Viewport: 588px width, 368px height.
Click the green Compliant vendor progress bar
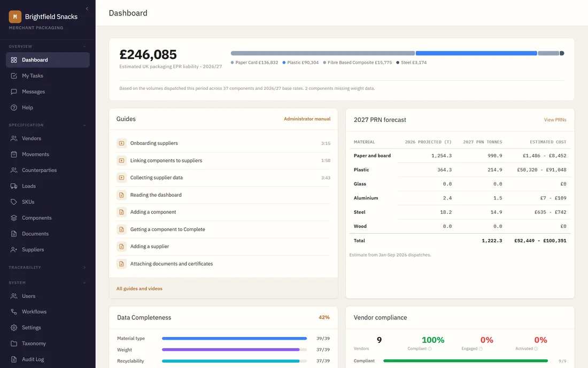click(466, 361)
